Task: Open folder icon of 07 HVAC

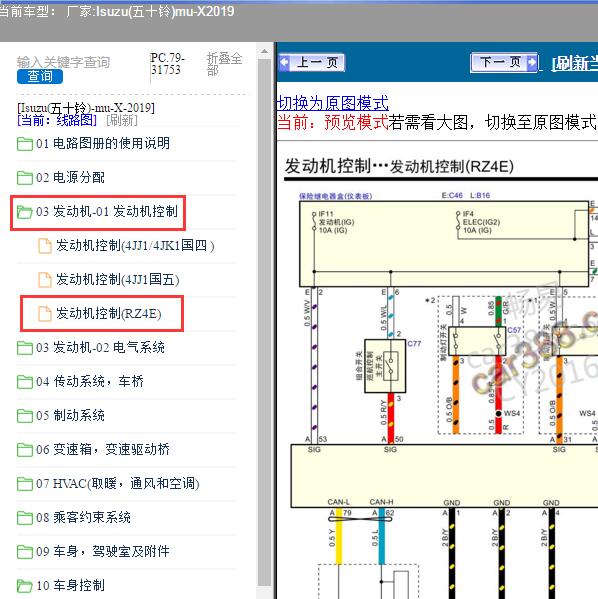Action: (25, 484)
